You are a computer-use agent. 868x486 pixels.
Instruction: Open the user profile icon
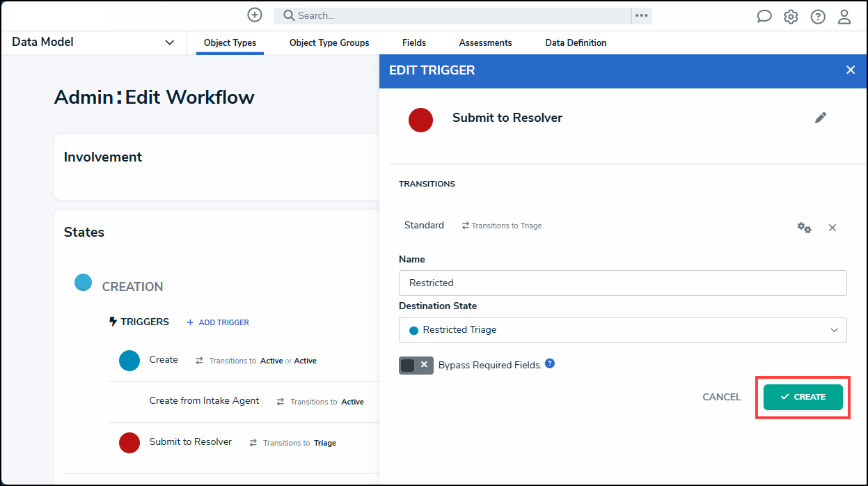(844, 17)
